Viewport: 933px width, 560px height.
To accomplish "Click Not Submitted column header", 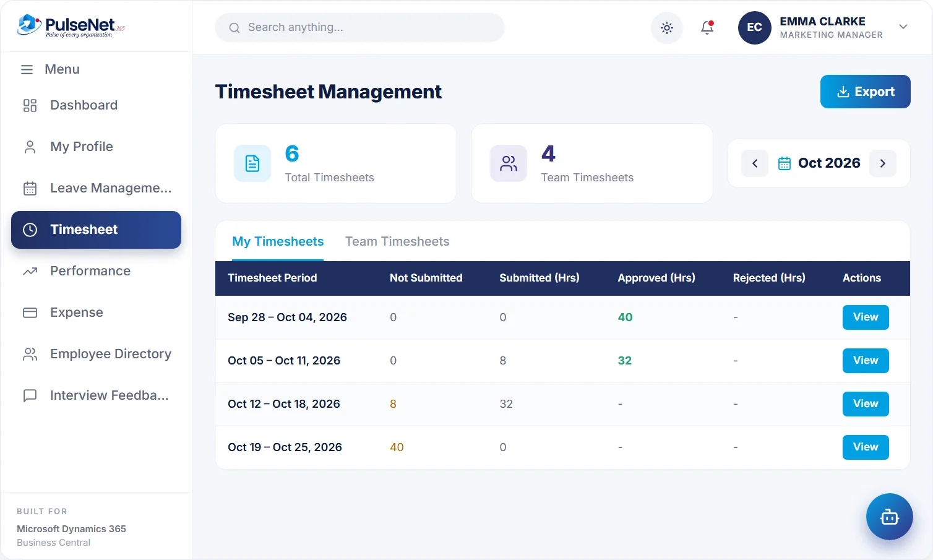I will coord(426,278).
